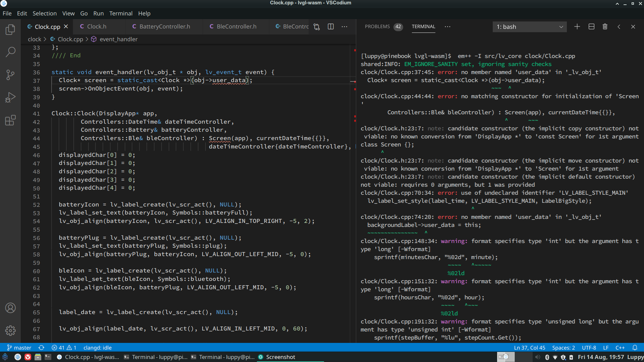Click the Accounts icon in activity bar
The image size is (644, 362).
10,308
